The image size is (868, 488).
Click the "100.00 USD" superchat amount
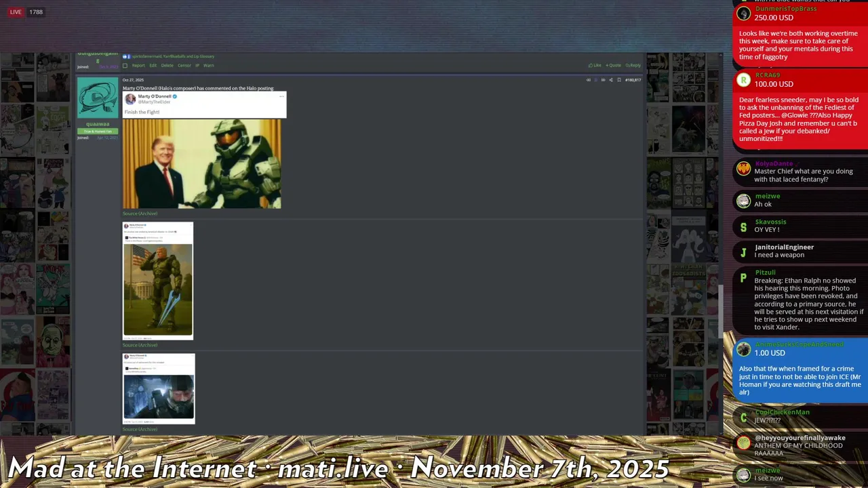(774, 84)
